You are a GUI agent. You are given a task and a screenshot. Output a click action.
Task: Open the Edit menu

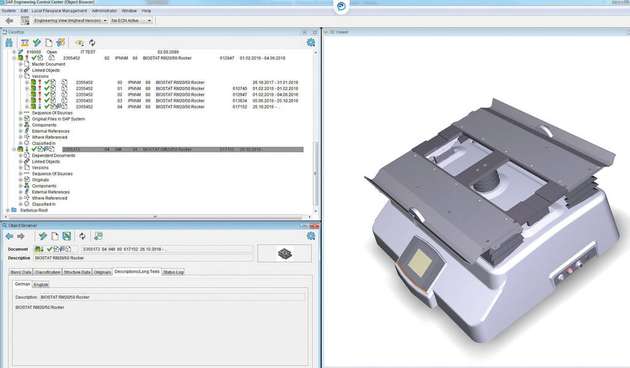pyautogui.click(x=24, y=10)
